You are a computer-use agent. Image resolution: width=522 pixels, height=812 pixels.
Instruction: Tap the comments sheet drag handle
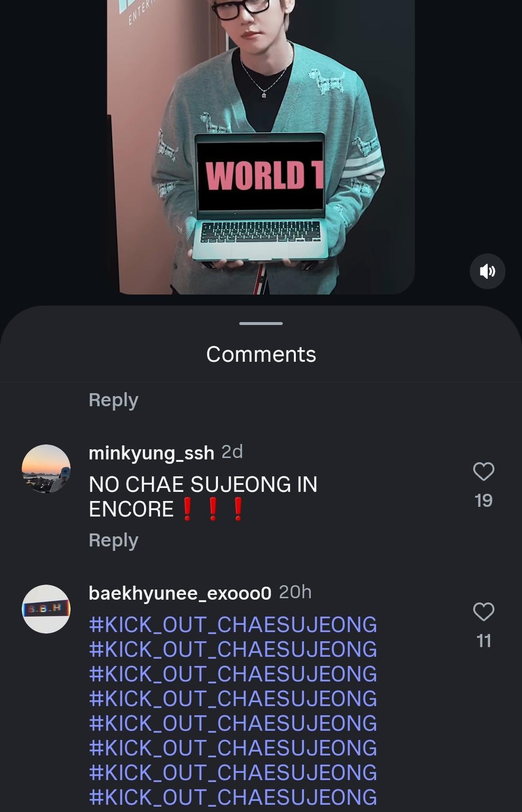pos(261,323)
